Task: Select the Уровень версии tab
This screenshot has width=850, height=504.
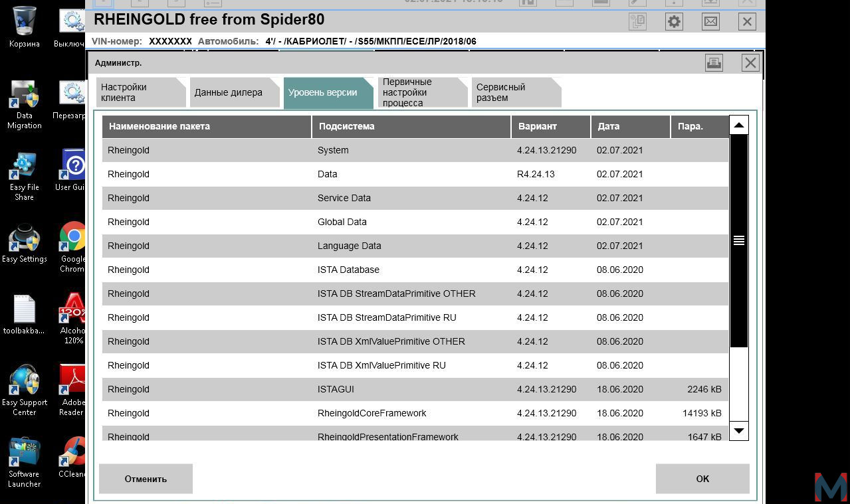Action: pos(328,92)
